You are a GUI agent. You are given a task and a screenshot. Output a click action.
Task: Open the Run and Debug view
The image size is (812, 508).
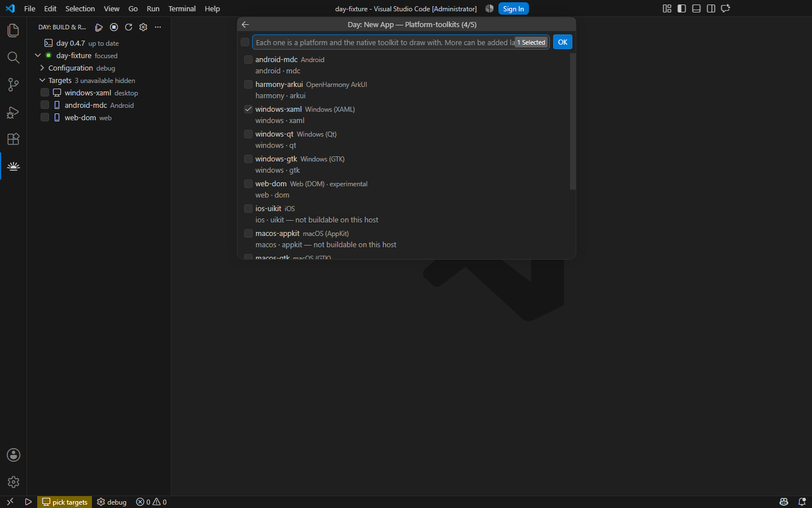(x=13, y=112)
